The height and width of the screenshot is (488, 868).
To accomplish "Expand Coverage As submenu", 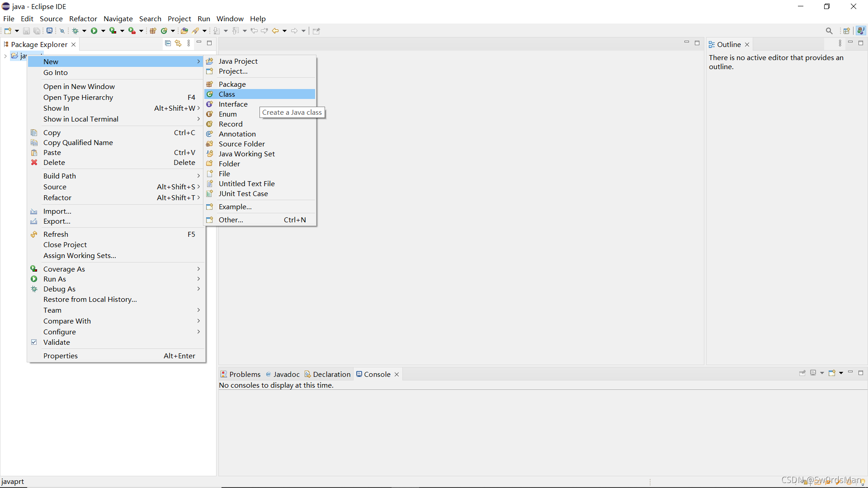I will click(x=116, y=269).
